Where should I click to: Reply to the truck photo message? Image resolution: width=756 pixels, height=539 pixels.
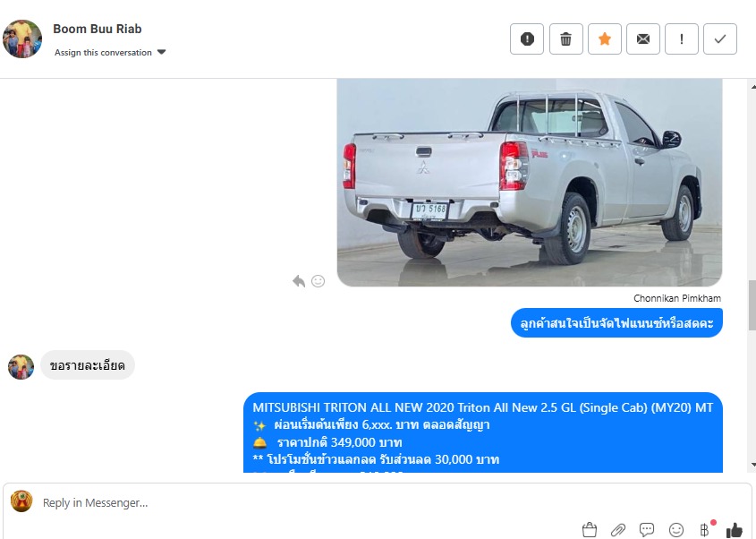pos(299,281)
